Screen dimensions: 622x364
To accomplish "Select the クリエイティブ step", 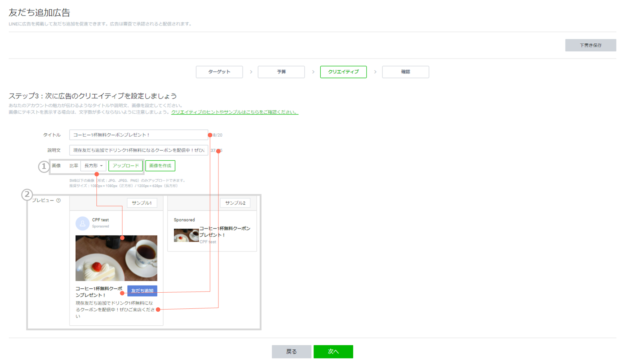I will click(343, 72).
